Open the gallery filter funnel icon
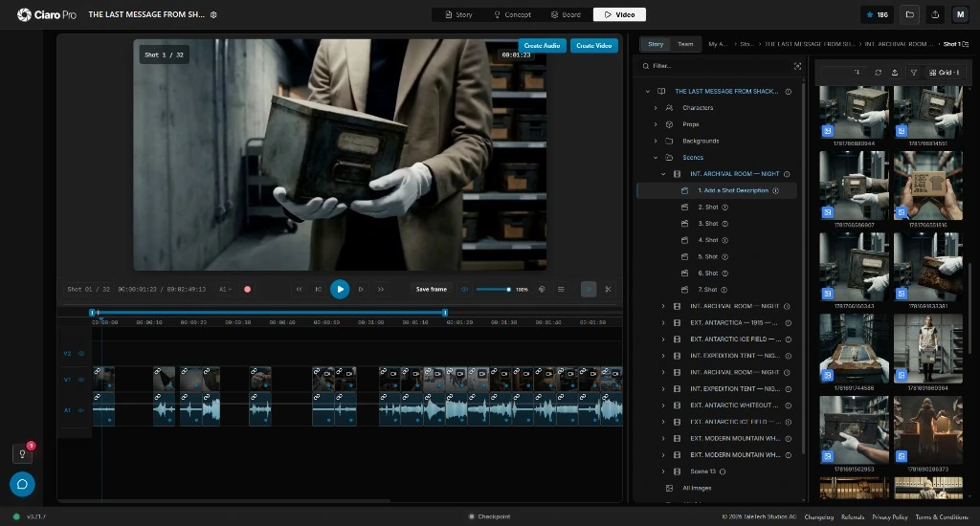The width and height of the screenshot is (980, 526). (913, 73)
